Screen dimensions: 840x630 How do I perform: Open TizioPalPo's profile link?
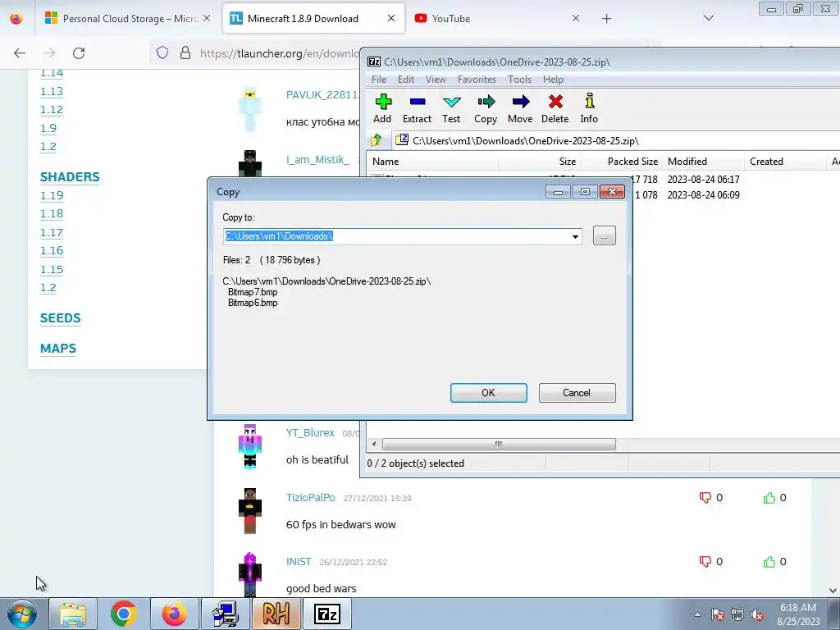[311, 498]
